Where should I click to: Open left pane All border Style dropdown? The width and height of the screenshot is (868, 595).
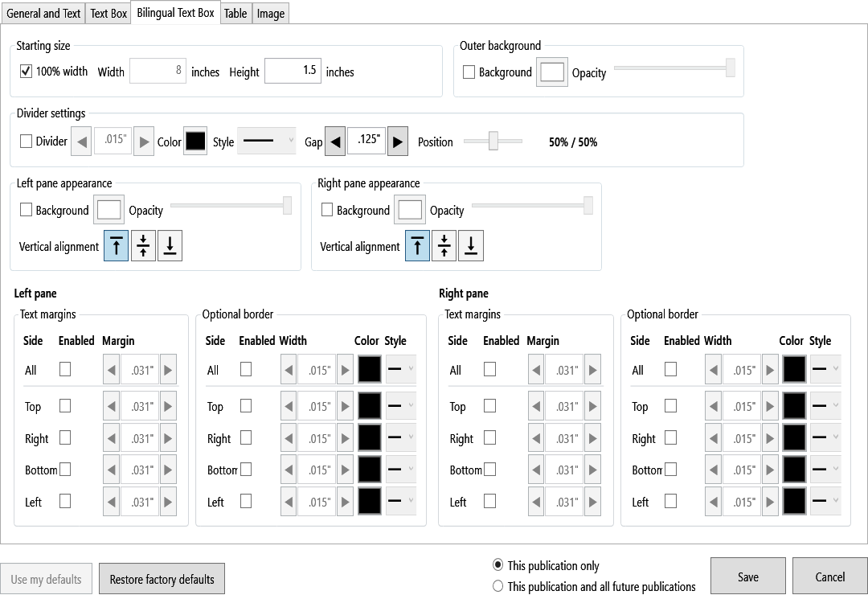401,369
